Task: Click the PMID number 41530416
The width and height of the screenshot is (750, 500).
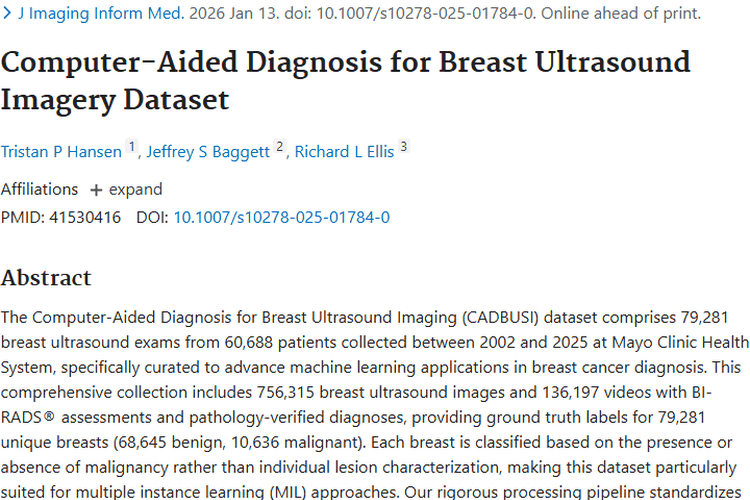Action: click(84, 217)
